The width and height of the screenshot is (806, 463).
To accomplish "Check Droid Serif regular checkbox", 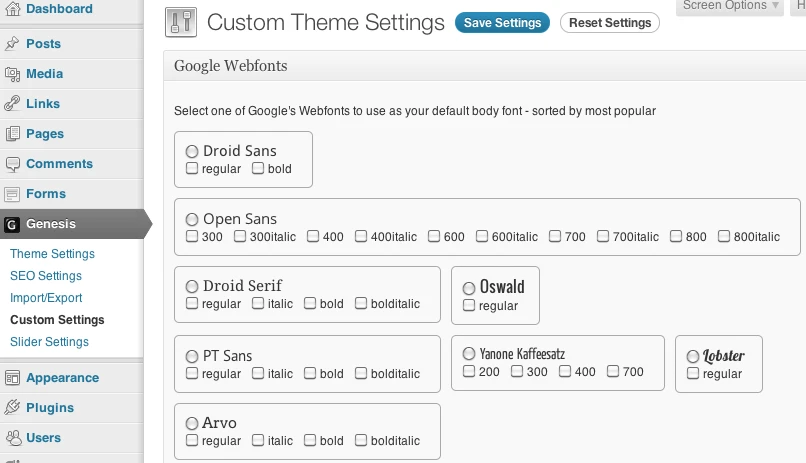I will (x=192, y=303).
